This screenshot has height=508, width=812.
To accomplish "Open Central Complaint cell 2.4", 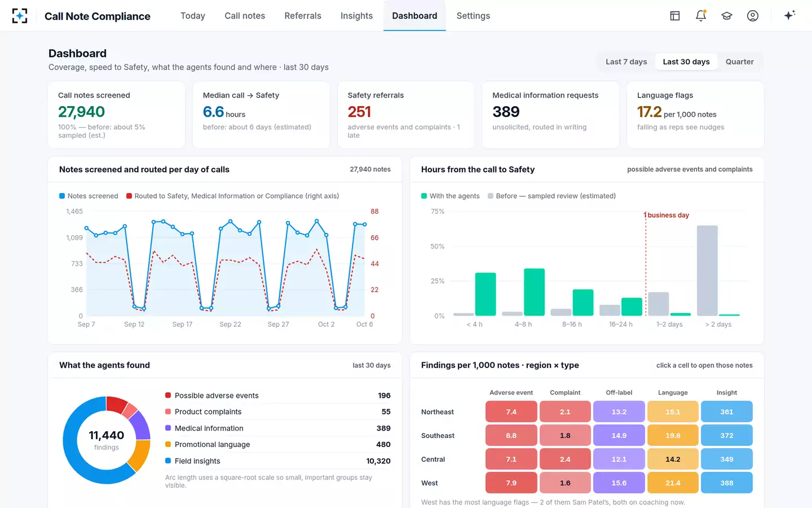I will pos(565,459).
